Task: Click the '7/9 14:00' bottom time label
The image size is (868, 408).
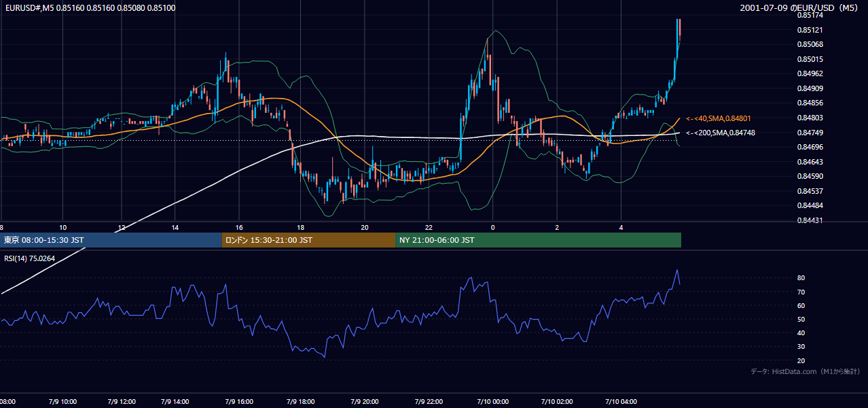Action: 175,401
